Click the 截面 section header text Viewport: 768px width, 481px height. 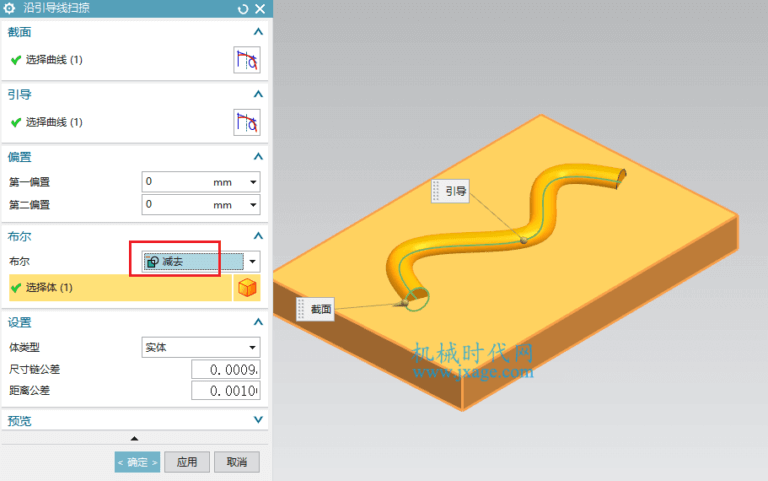pyautogui.click(x=20, y=32)
